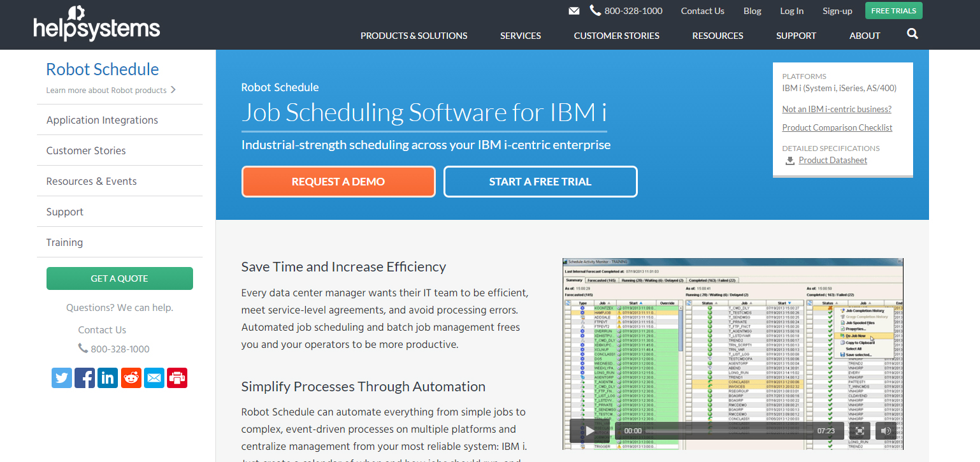
Task: Open Not an IBM i-centric business? link
Action: pyautogui.click(x=837, y=109)
